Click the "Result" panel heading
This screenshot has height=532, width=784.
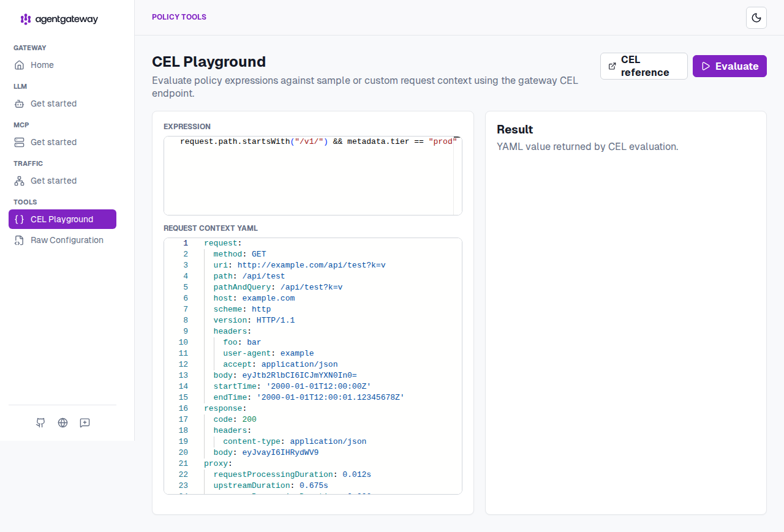pyautogui.click(x=515, y=129)
